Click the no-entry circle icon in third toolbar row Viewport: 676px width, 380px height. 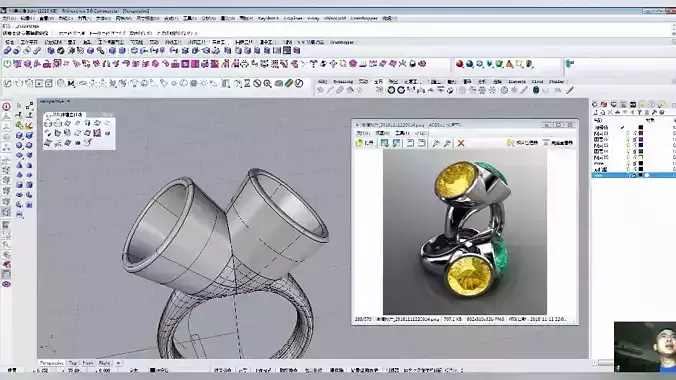tap(257, 83)
